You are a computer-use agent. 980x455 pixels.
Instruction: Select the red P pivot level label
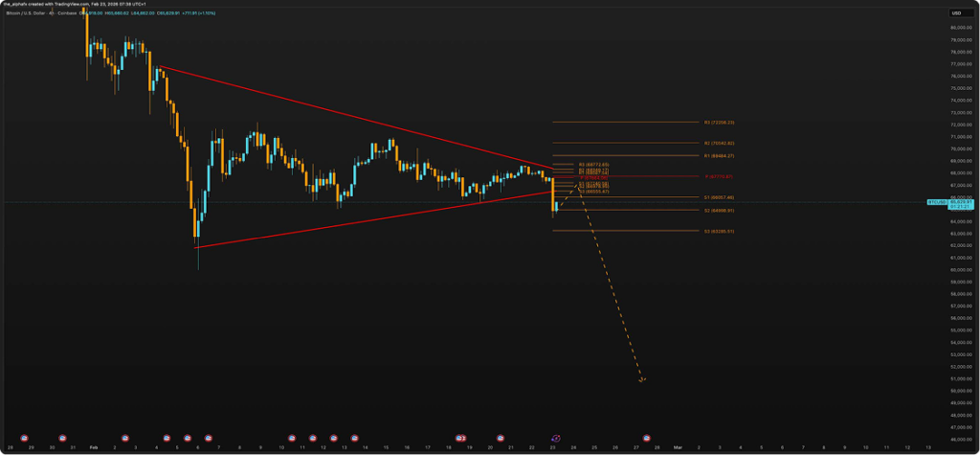[719, 176]
